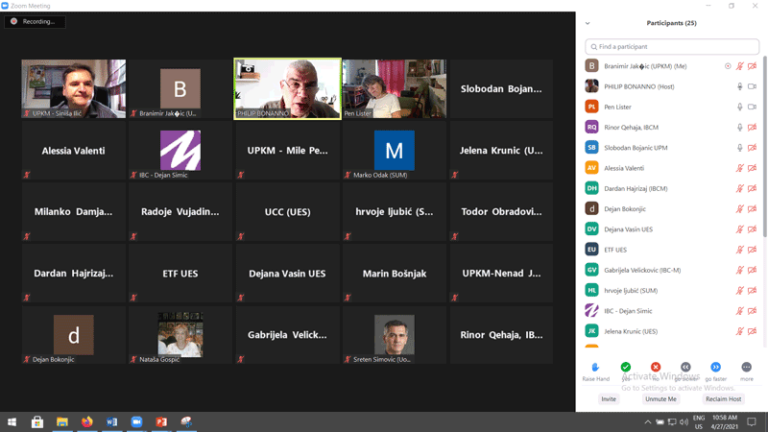Click the Recording indicator
This screenshot has height=432, width=768.
click(x=35, y=22)
